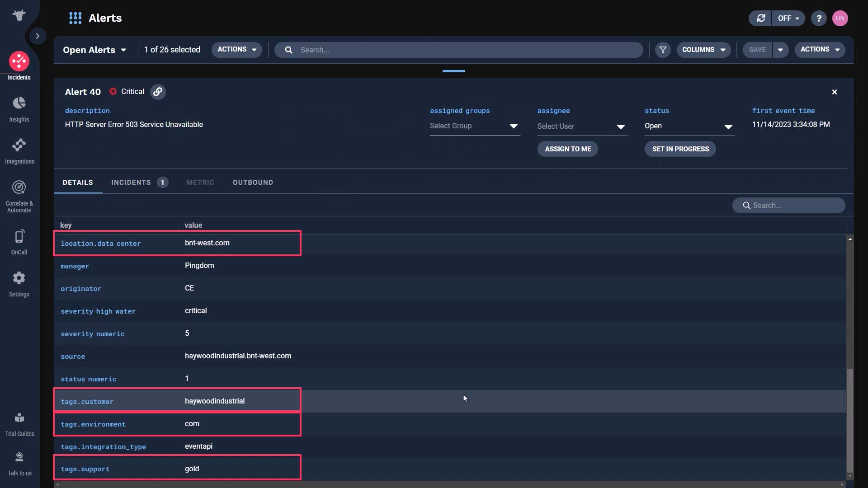Open the UN user avatar menu
The image size is (868, 488).
tap(840, 18)
